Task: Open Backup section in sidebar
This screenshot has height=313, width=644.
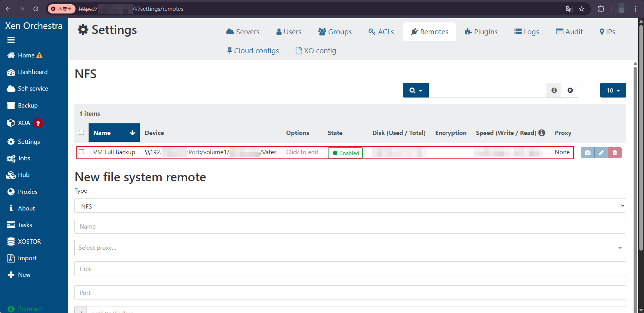Action: click(x=22, y=106)
